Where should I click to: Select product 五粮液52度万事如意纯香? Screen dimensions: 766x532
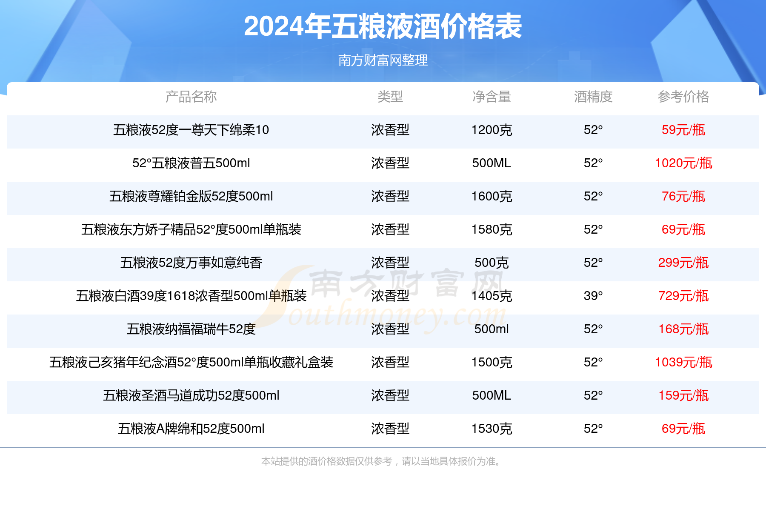pyautogui.click(x=191, y=263)
